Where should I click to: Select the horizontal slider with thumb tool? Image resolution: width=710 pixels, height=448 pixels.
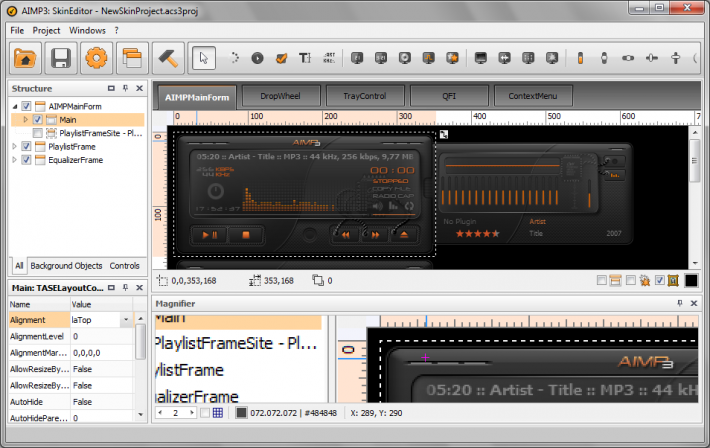point(652,58)
